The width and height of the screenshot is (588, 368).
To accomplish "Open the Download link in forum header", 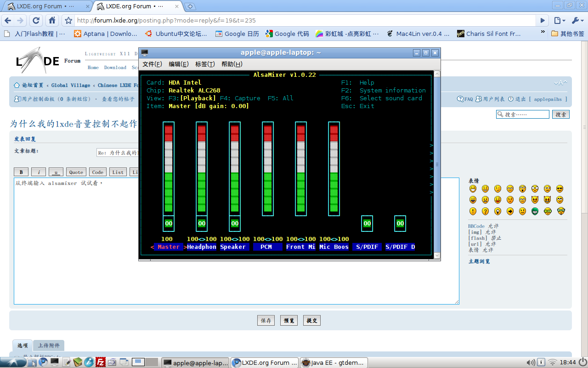I will point(115,67).
